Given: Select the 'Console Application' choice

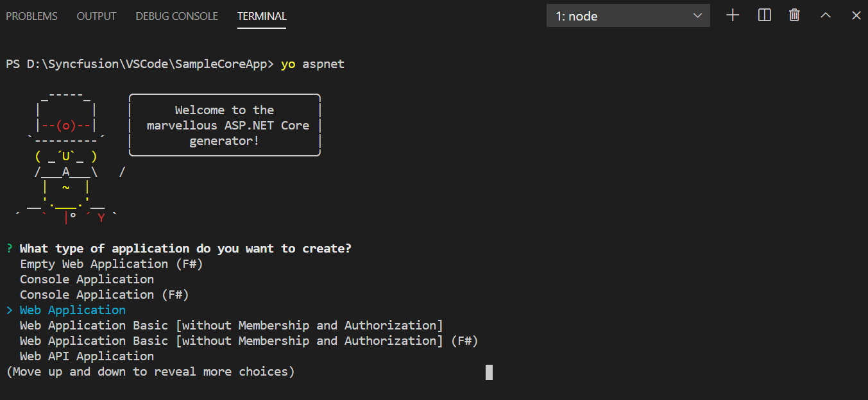Looking at the screenshot, I should [86, 279].
